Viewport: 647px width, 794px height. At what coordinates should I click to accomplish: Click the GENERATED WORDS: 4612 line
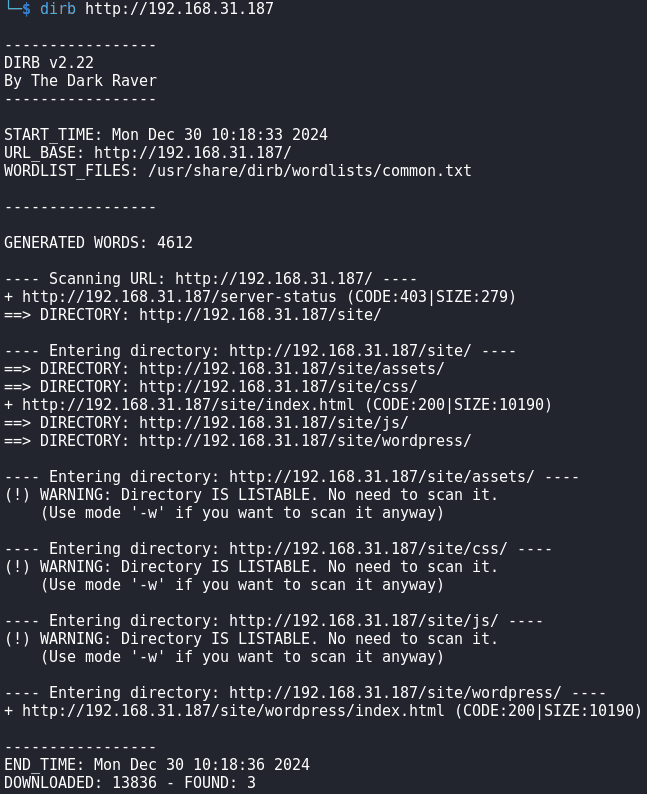(x=98, y=243)
